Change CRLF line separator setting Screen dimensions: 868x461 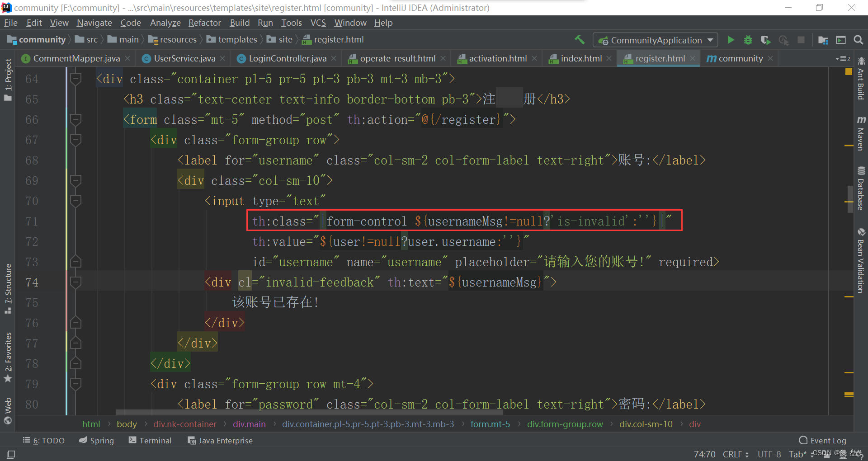pyautogui.click(x=736, y=454)
